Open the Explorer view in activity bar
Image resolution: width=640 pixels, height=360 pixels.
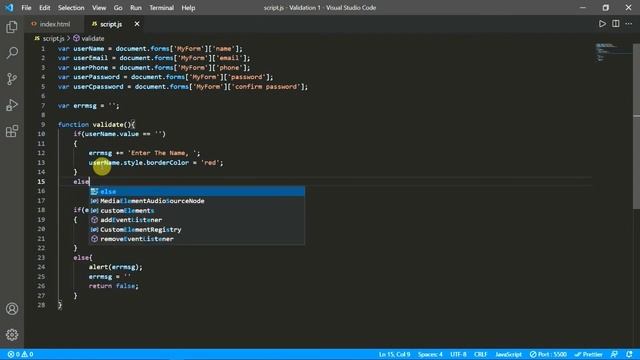coord(12,27)
